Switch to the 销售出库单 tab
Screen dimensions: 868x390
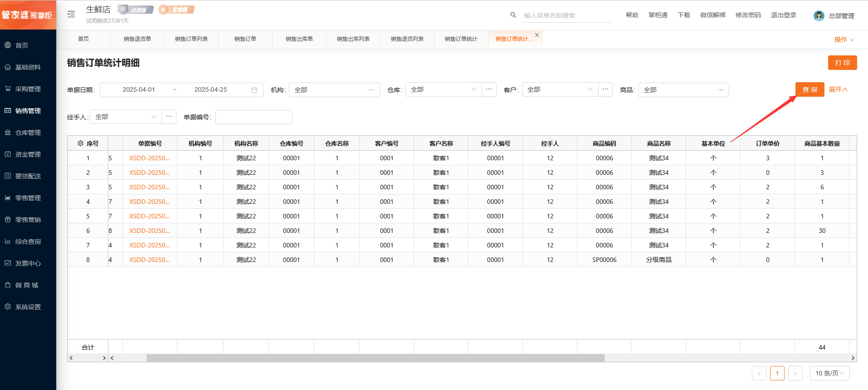point(299,39)
